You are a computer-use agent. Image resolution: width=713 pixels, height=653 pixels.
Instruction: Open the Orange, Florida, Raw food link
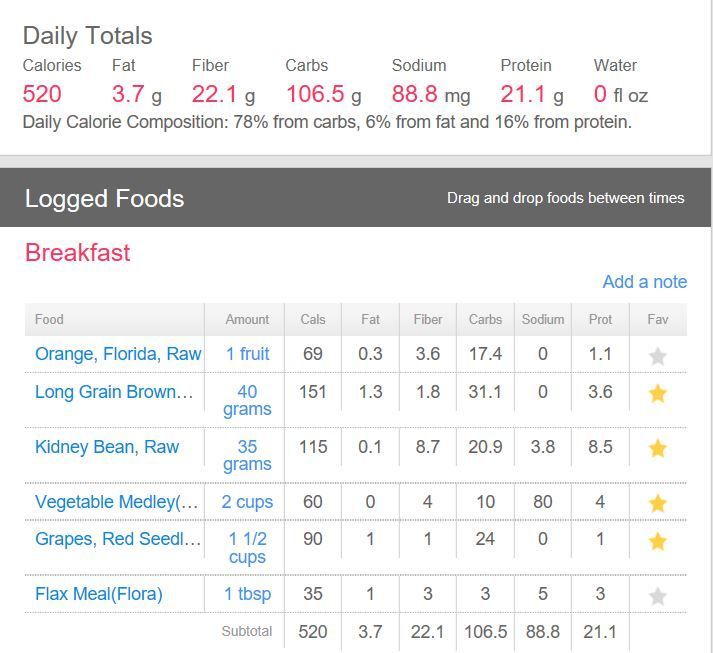(118, 354)
